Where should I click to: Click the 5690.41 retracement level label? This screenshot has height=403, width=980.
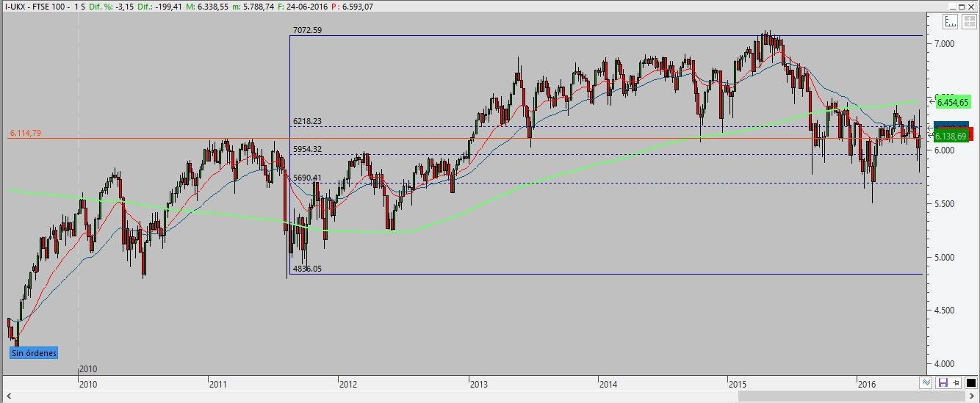(308, 178)
